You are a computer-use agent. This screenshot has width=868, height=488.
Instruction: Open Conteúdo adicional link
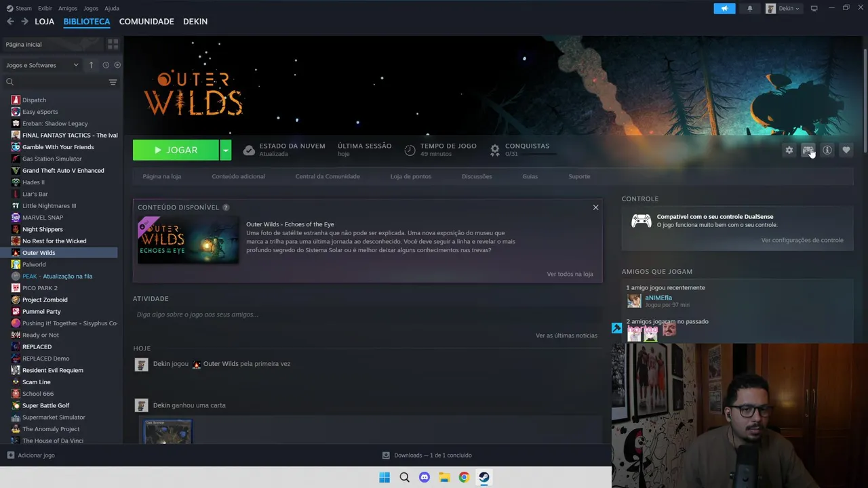239,176
